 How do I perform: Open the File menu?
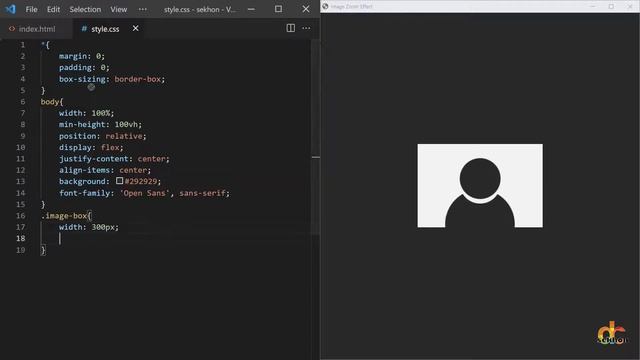[x=31, y=9]
